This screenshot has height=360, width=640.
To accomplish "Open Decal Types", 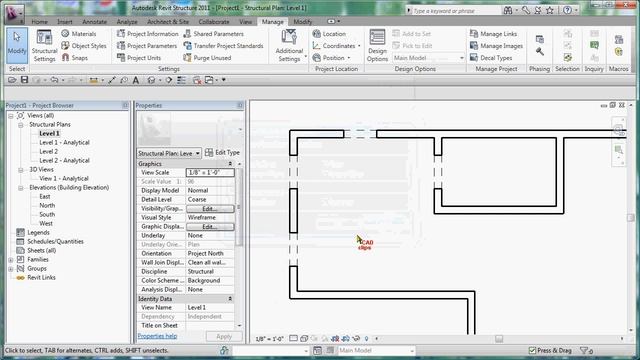I will pyautogui.click(x=491, y=58).
